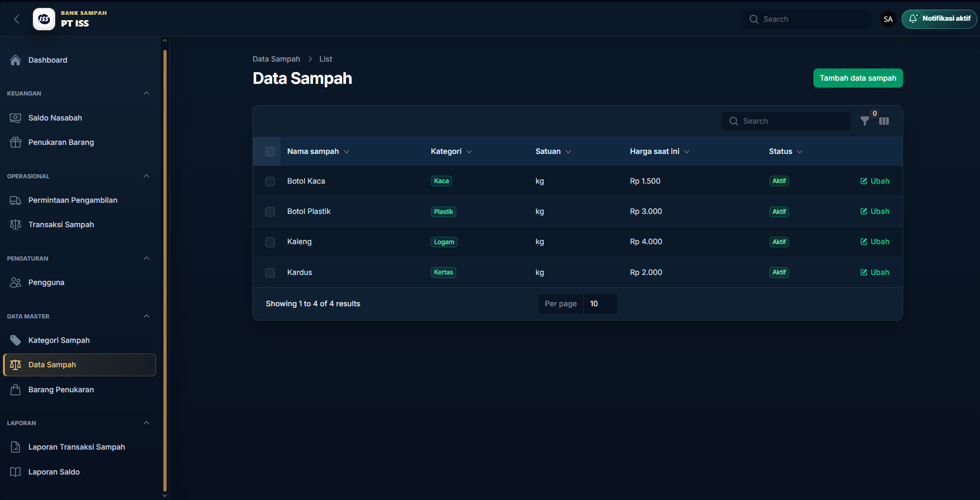Click the edit icon for Kardus
980x500 pixels.
[x=864, y=272]
